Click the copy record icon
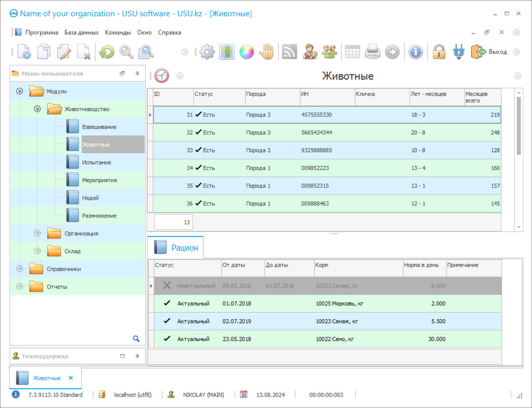The image size is (532, 408). point(44,52)
